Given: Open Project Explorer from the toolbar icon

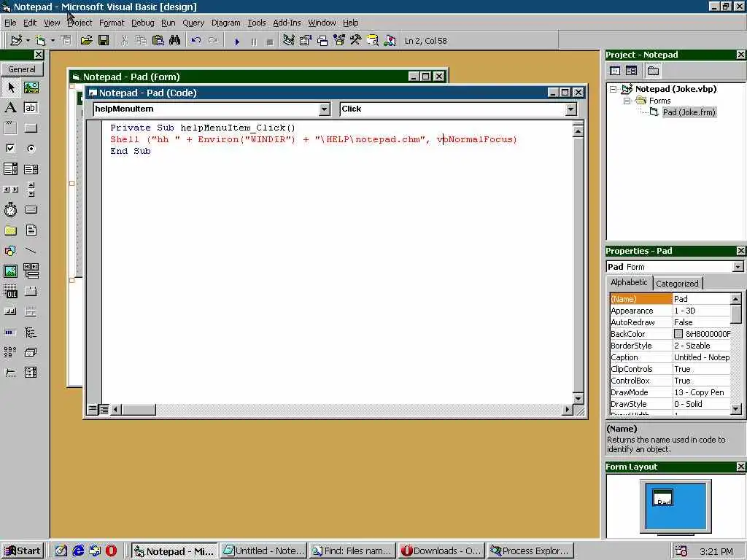Looking at the screenshot, I should click(289, 41).
